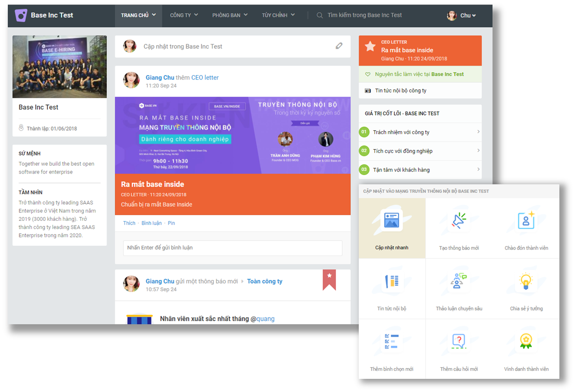Click the green 02 number badge
Image resolution: width=575 pixels, height=392 pixels.
point(364,151)
